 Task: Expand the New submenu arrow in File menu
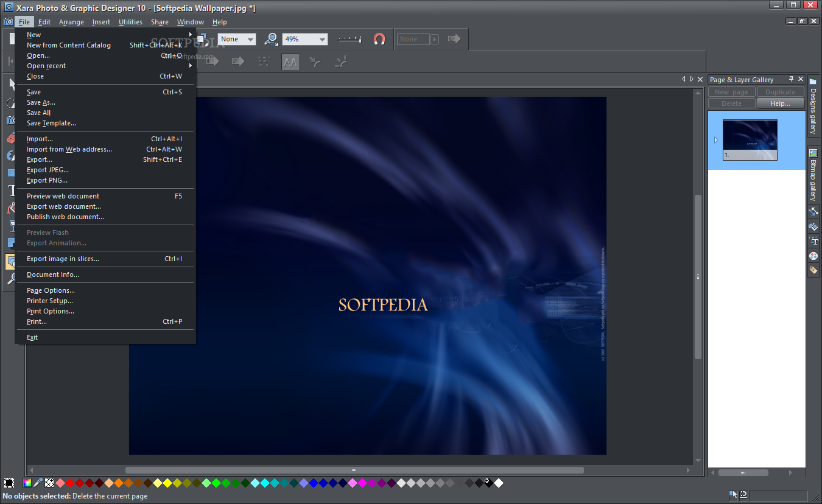(x=190, y=35)
